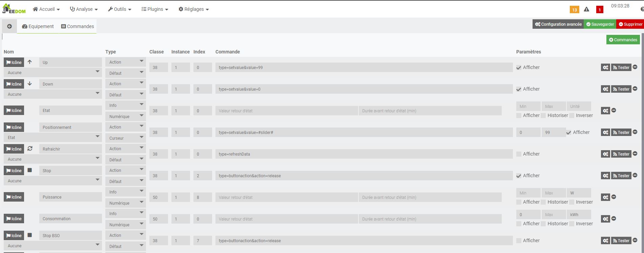The width and height of the screenshot is (644, 253).
Task: Open the warning triangle notifications
Action: [586, 9]
